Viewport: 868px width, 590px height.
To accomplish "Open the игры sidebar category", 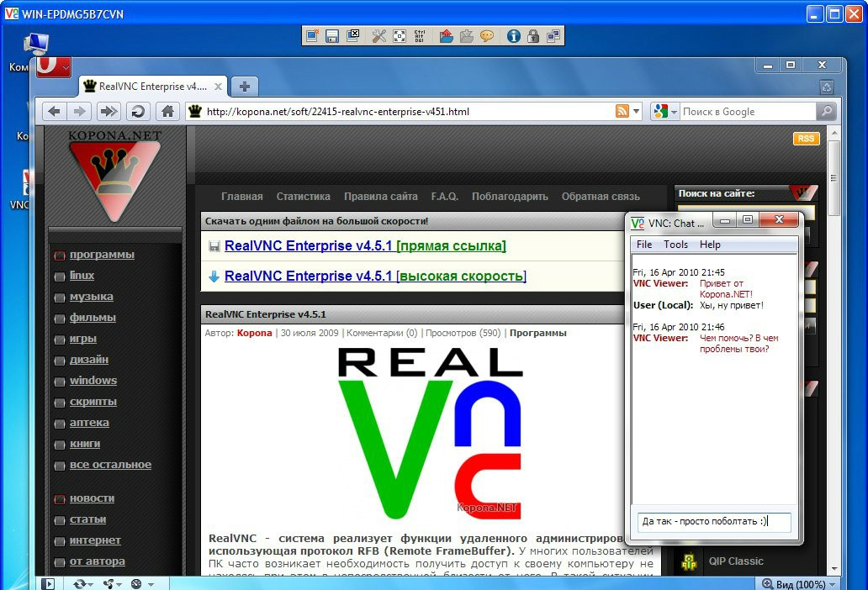I will 83,339.
